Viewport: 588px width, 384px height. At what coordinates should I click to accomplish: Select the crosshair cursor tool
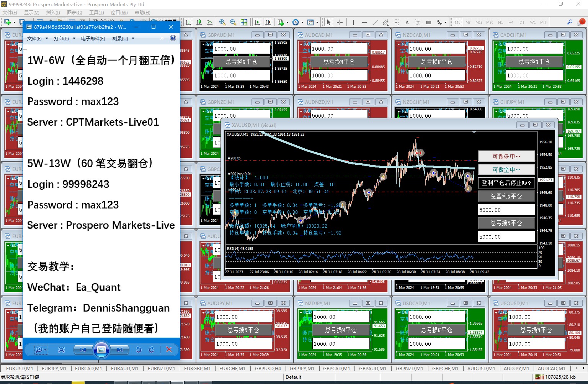[340, 22]
